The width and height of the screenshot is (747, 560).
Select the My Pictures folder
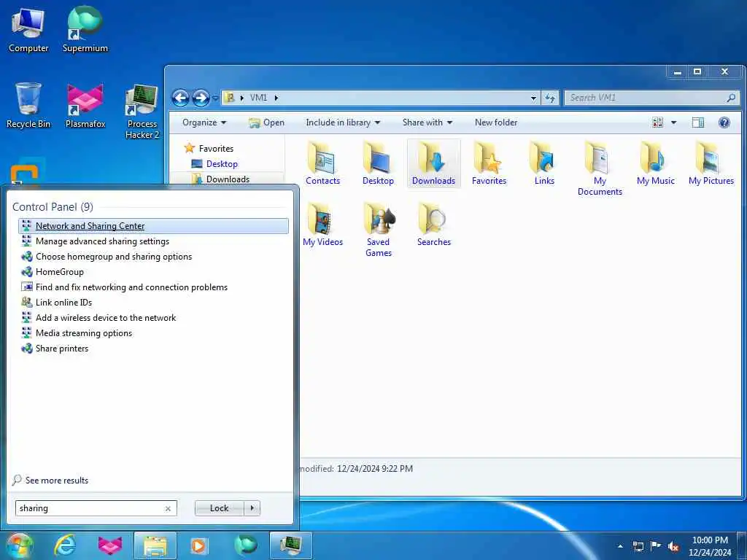pos(711,163)
